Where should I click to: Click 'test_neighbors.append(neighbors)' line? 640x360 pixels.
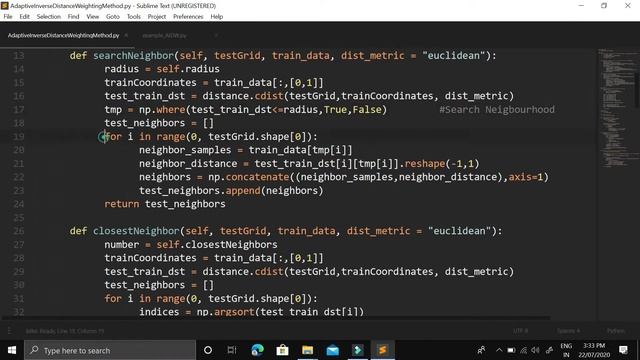(231, 190)
